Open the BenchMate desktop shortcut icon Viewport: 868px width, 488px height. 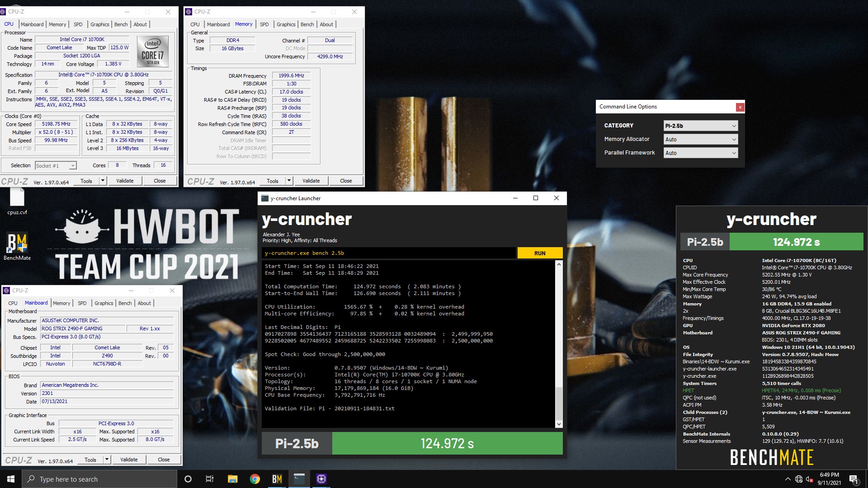tap(17, 247)
